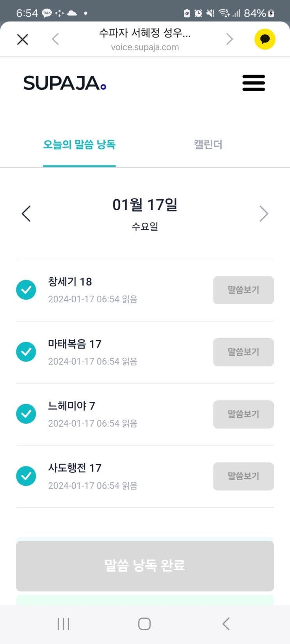Go back a page in browser header
290x644 pixels.
(55, 39)
